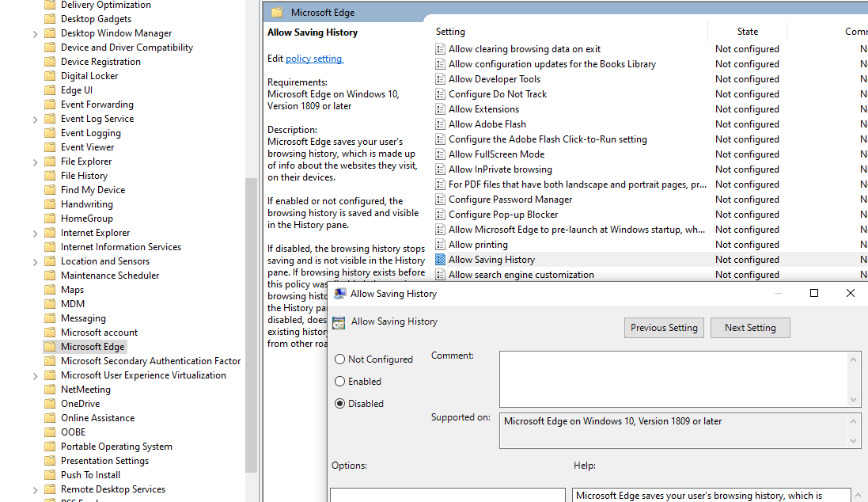Click the HomeGroup folder icon
The image size is (868, 502).
tap(50, 219)
